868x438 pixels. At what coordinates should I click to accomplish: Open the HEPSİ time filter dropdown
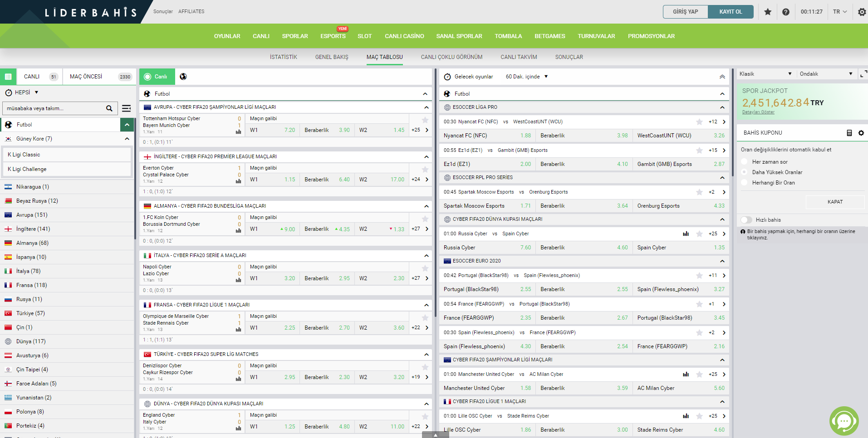(22, 92)
